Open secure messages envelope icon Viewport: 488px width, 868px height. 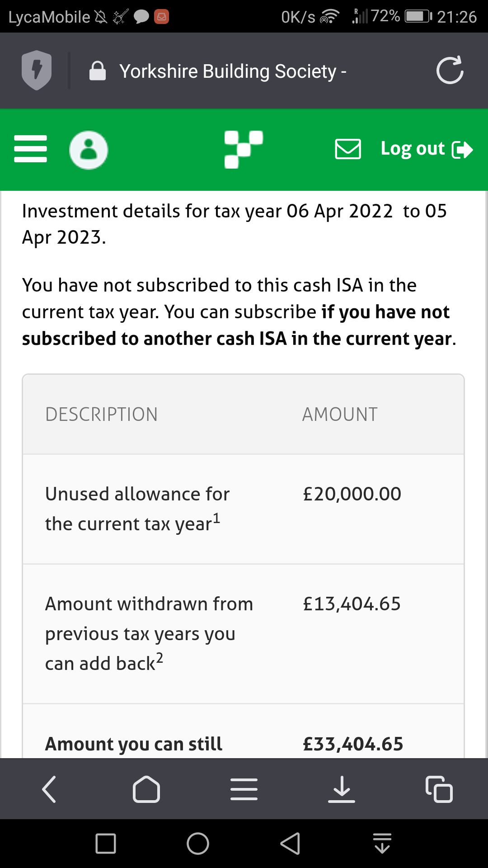point(348,149)
